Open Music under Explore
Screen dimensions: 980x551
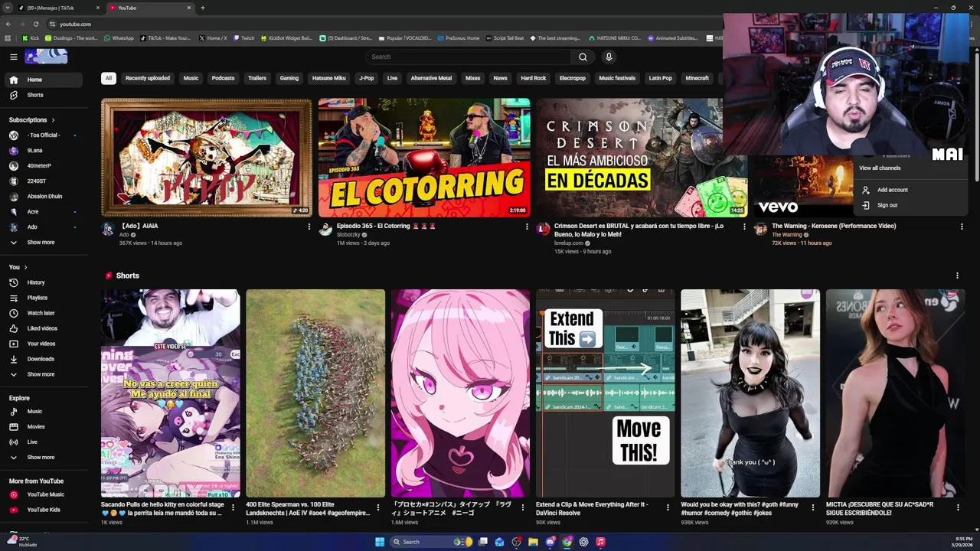click(43, 411)
